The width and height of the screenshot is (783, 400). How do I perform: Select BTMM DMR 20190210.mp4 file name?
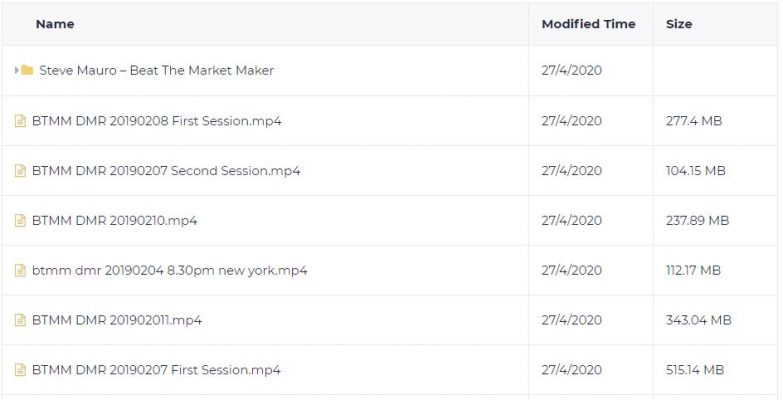[114, 221]
